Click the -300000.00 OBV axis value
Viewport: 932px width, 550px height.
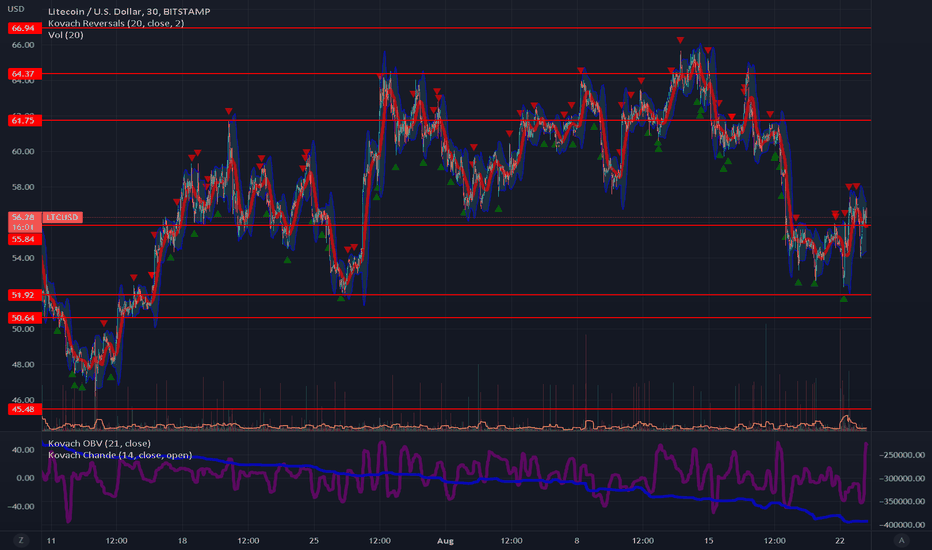(902, 478)
